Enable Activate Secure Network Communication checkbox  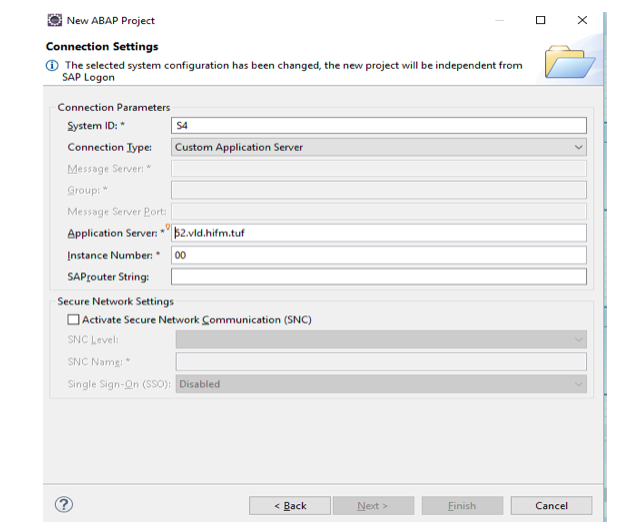click(x=73, y=320)
